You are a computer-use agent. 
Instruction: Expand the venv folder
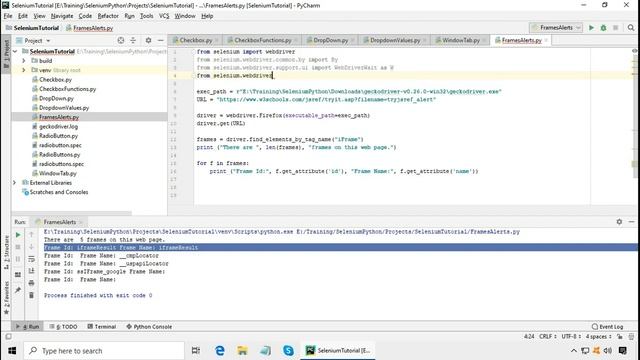point(24,70)
